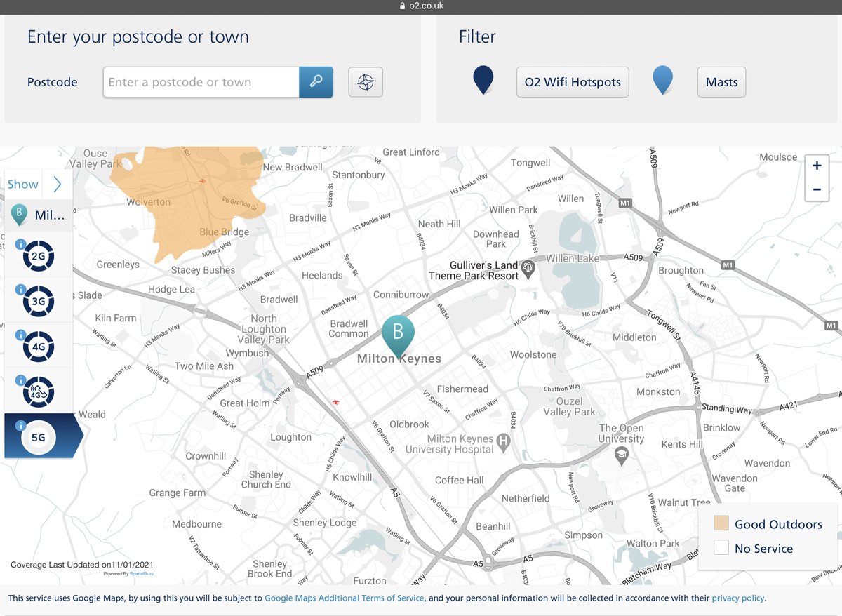Viewport: 842px width, 616px height.
Task: Toggle the Masts filter
Action: click(721, 82)
